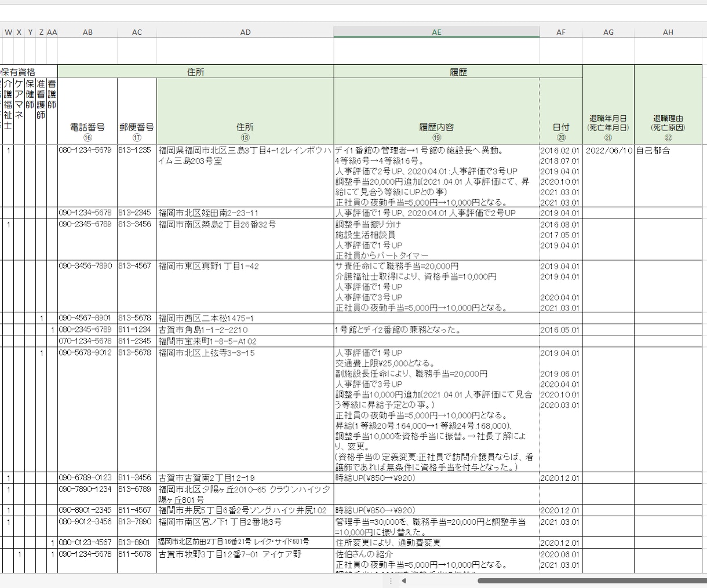Select phone cell 080-0123-4567
The width and height of the screenshot is (707, 588).
(88, 543)
